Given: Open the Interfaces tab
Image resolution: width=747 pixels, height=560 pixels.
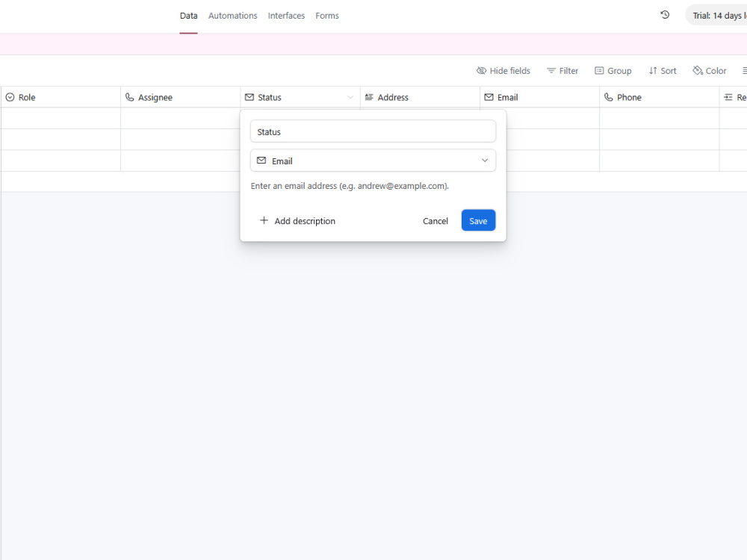Looking at the screenshot, I should 286,16.
